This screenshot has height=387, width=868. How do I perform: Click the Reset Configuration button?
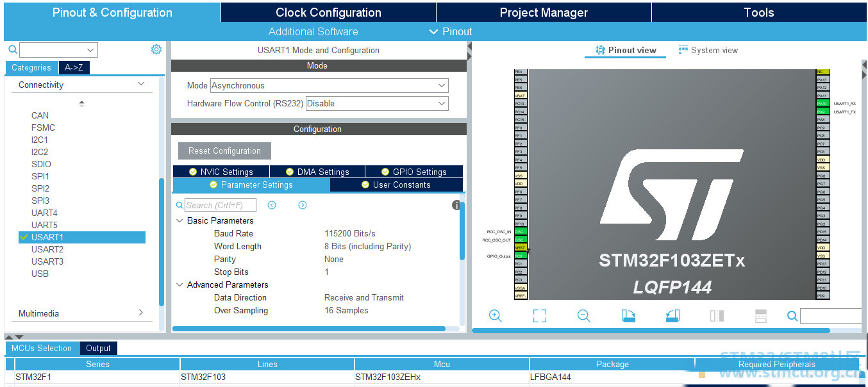(224, 151)
